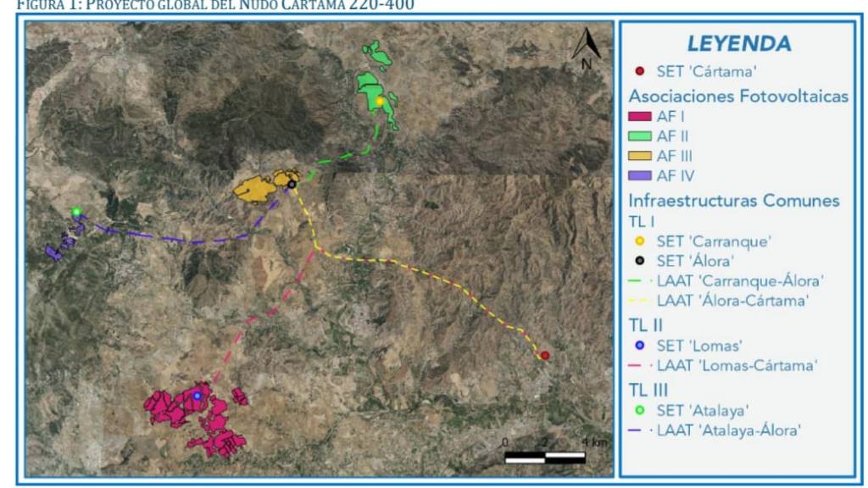The height and width of the screenshot is (488, 868).
Task: Click the AF II green color swatch
Action: coord(639,137)
